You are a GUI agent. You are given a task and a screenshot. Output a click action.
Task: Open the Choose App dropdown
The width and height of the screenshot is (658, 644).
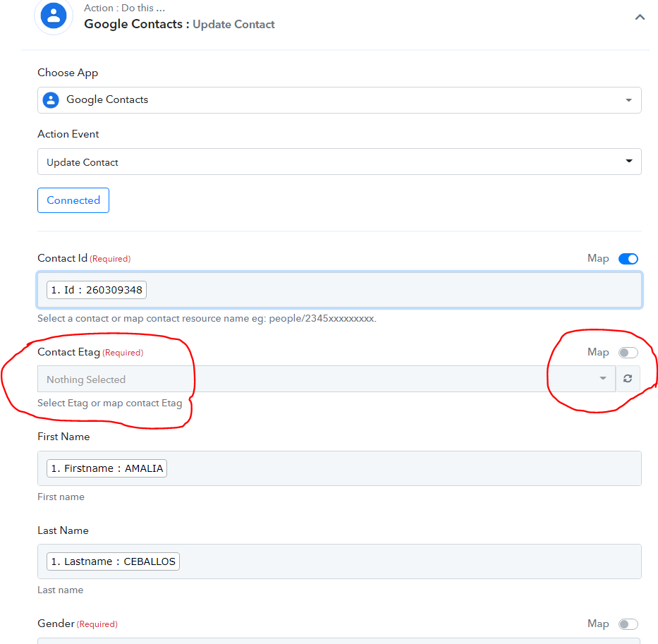coord(339,100)
